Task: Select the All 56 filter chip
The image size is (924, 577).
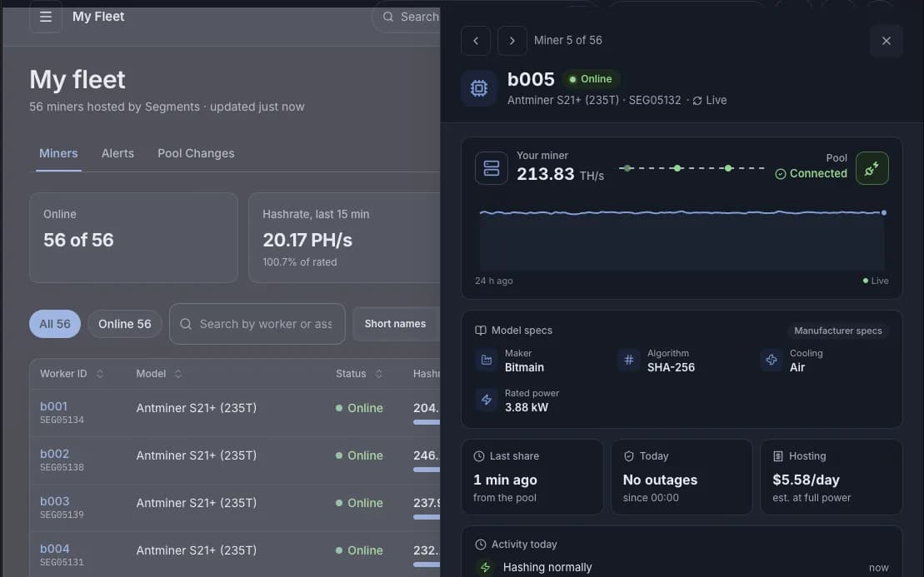Action: coord(55,324)
